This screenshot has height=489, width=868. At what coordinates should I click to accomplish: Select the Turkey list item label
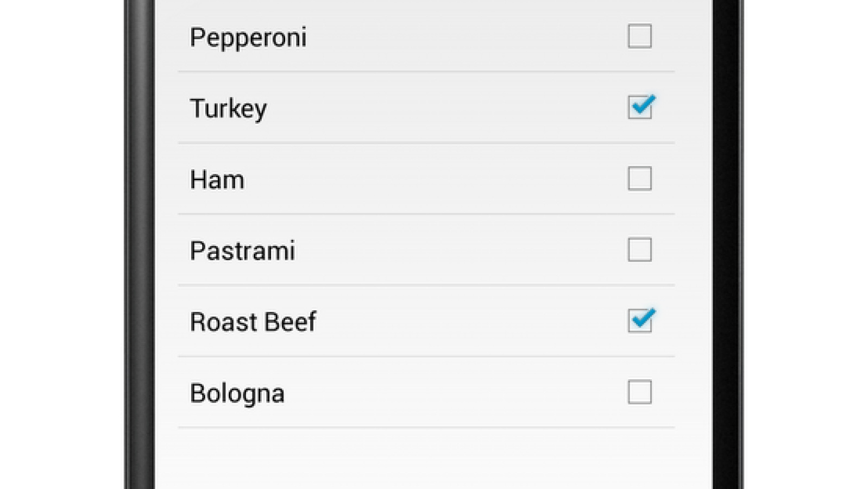(x=228, y=109)
